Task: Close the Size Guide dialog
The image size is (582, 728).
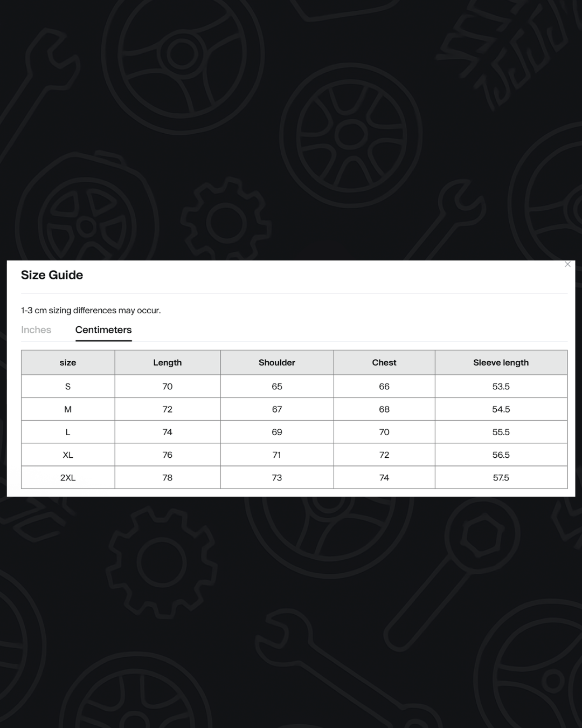Action: pos(567,264)
